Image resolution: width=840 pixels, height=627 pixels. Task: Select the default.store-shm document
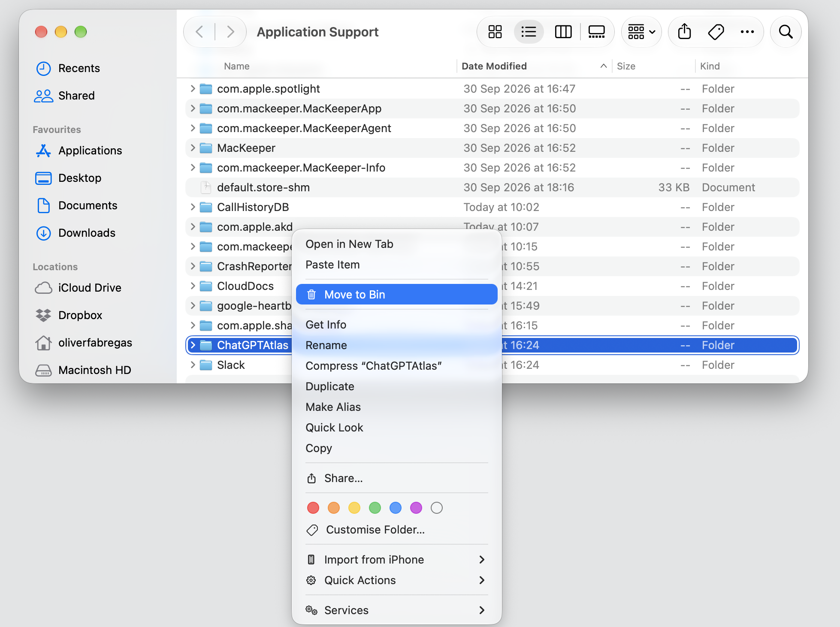493,187
